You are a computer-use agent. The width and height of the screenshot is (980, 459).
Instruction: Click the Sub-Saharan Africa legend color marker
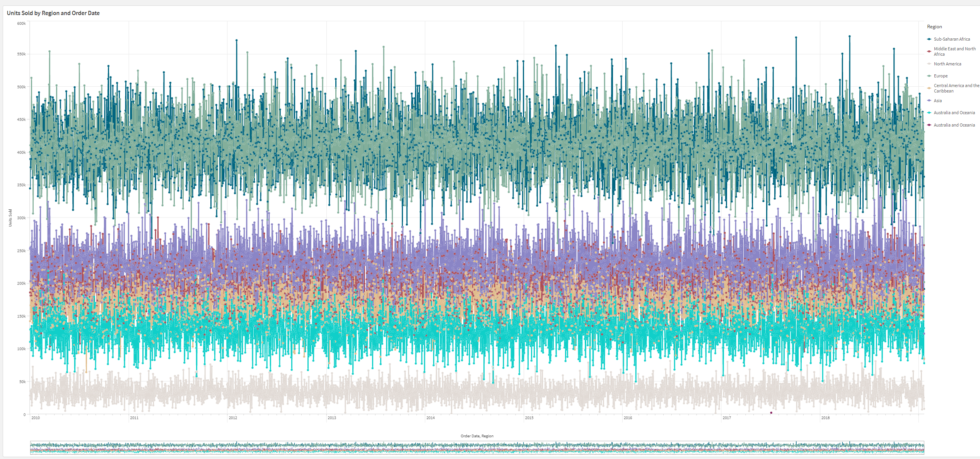[x=930, y=39]
